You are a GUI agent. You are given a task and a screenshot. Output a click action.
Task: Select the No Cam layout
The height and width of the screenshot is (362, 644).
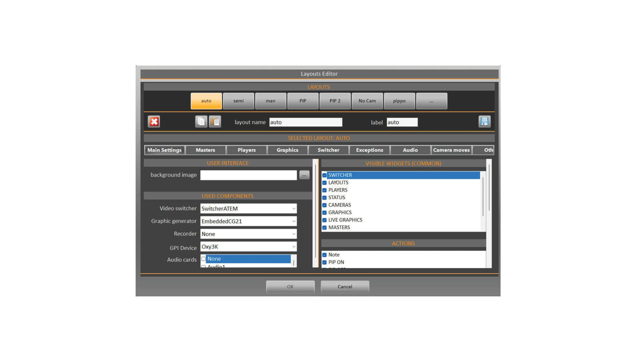click(367, 101)
